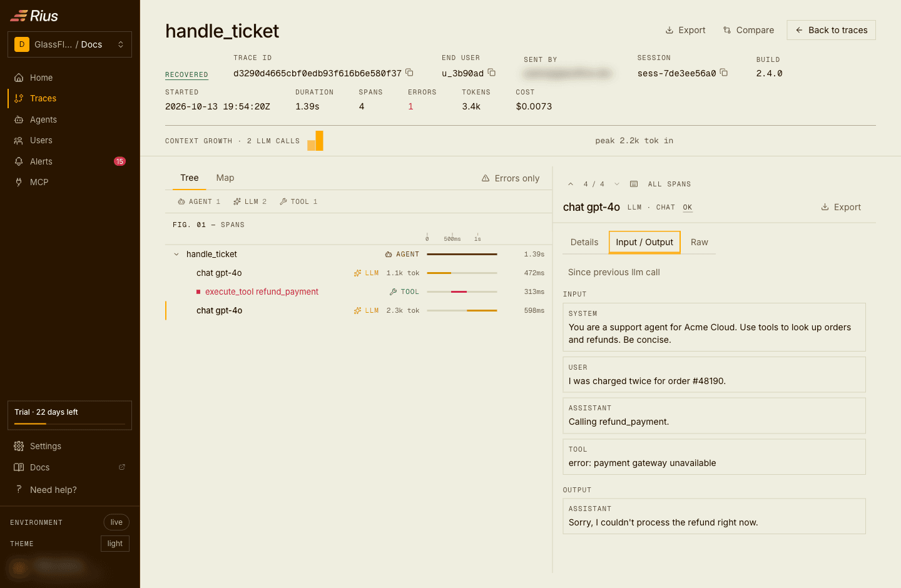Open the Agents page icon

[19, 119]
